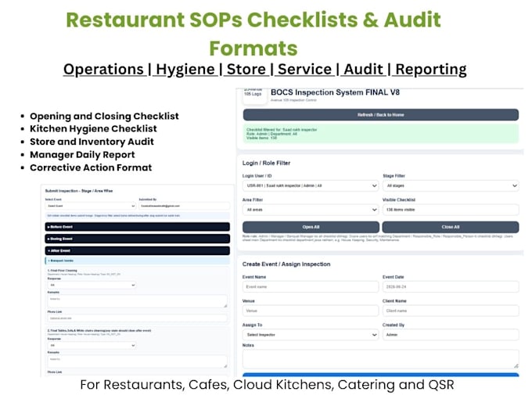Click blue button below Notes
The height and width of the screenshot is (399, 532).
tap(381, 375)
